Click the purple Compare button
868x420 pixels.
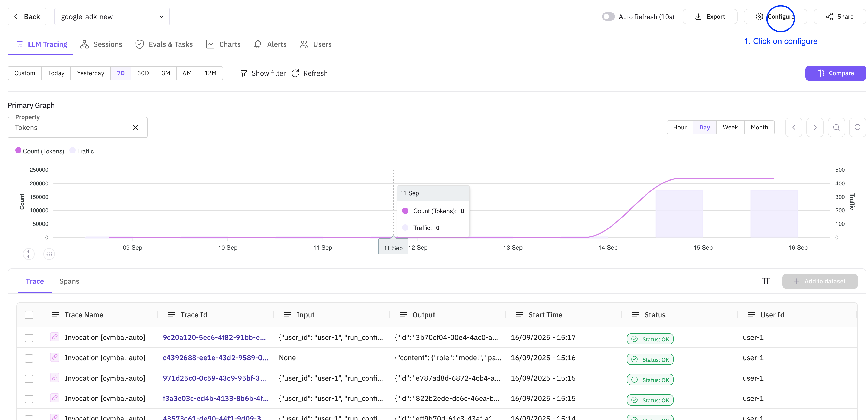835,73
